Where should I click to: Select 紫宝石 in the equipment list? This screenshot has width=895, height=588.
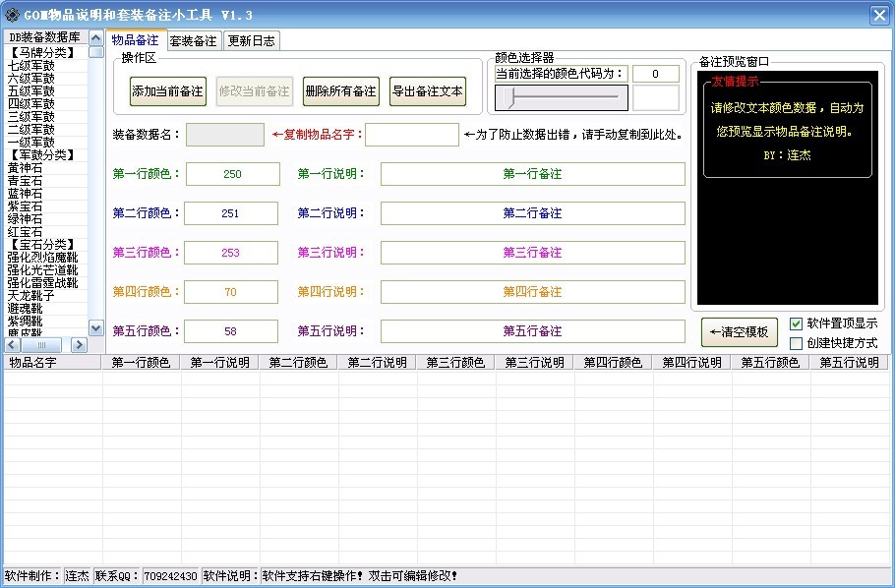26,206
